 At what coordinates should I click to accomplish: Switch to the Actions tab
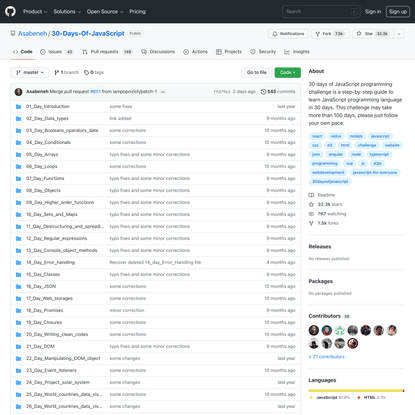pyautogui.click(x=196, y=52)
